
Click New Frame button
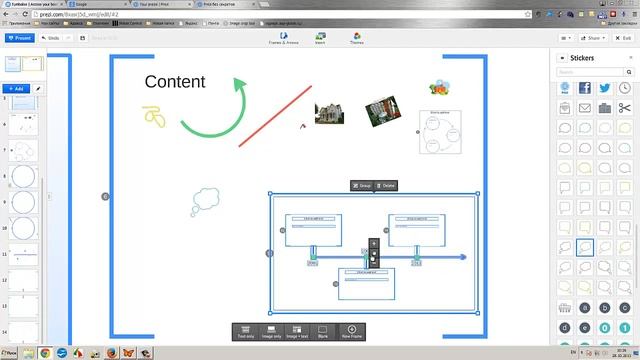[x=351, y=332]
